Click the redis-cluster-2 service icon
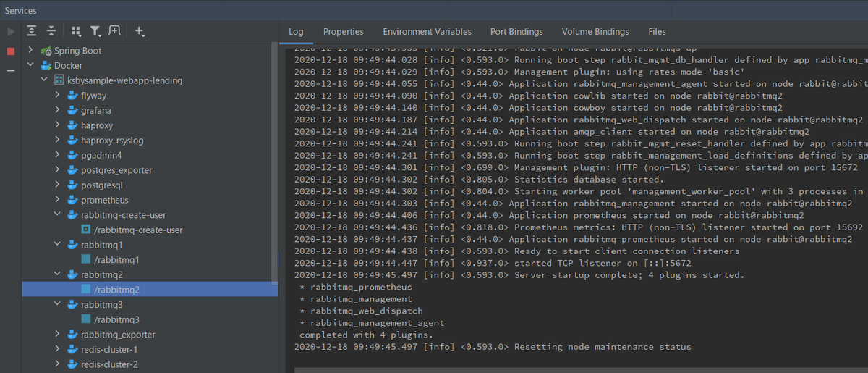The image size is (868, 373). (x=72, y=364)
